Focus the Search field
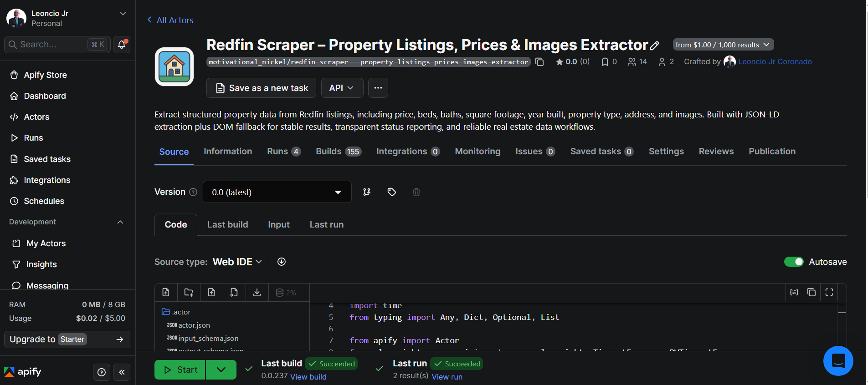 (57, 45)
